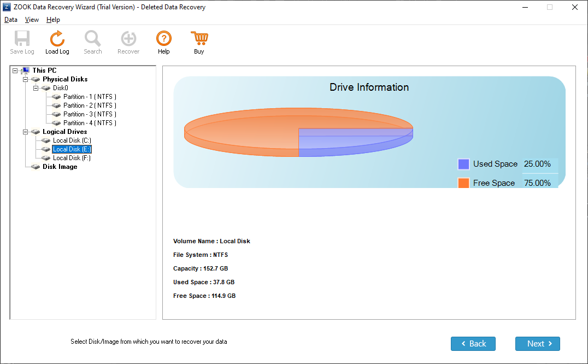This screenshot has height=364, width=588.
Task: Click the Buy shopping cart icon
Action: [x=199, y=38]
